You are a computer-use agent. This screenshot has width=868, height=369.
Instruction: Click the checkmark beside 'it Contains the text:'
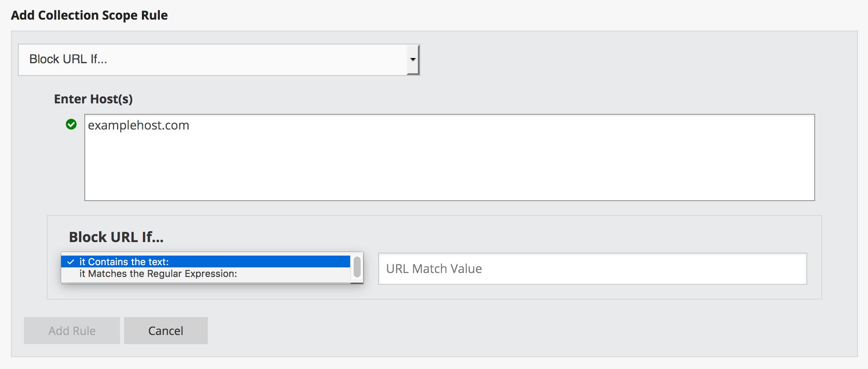(x=71, y=262)
